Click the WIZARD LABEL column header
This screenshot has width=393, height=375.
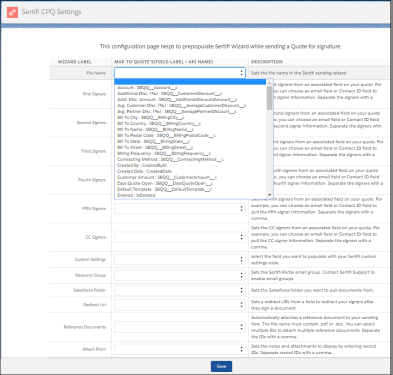(x=75, y=62)
